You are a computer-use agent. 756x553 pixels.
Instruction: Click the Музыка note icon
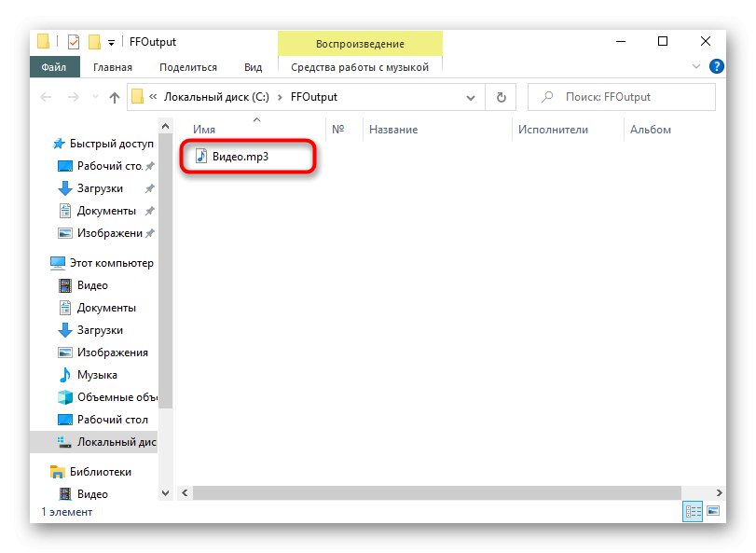(x=64, y=375)
